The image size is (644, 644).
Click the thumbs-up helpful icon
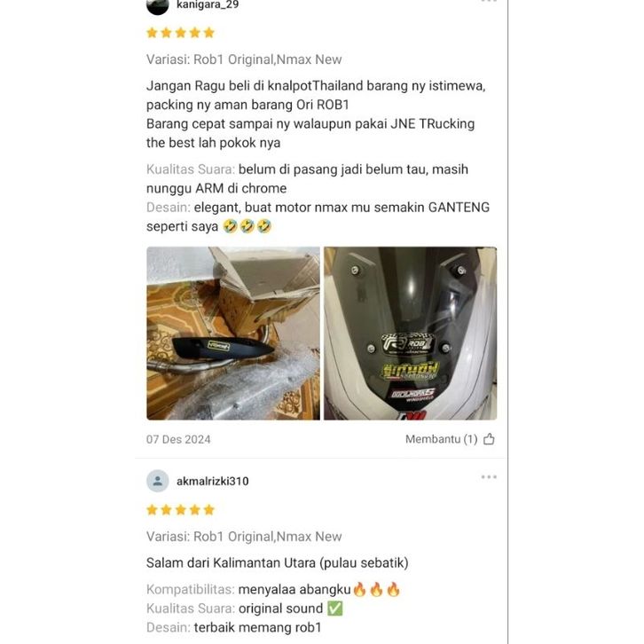[x=489, y=439]
